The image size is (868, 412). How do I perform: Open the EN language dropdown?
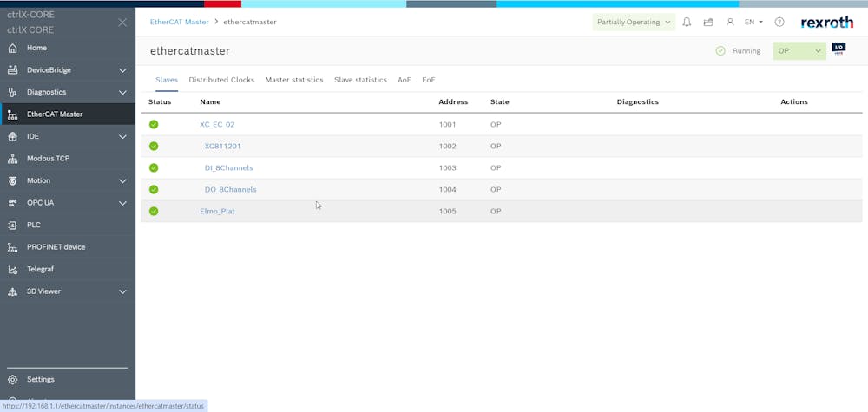click(753, 22)
